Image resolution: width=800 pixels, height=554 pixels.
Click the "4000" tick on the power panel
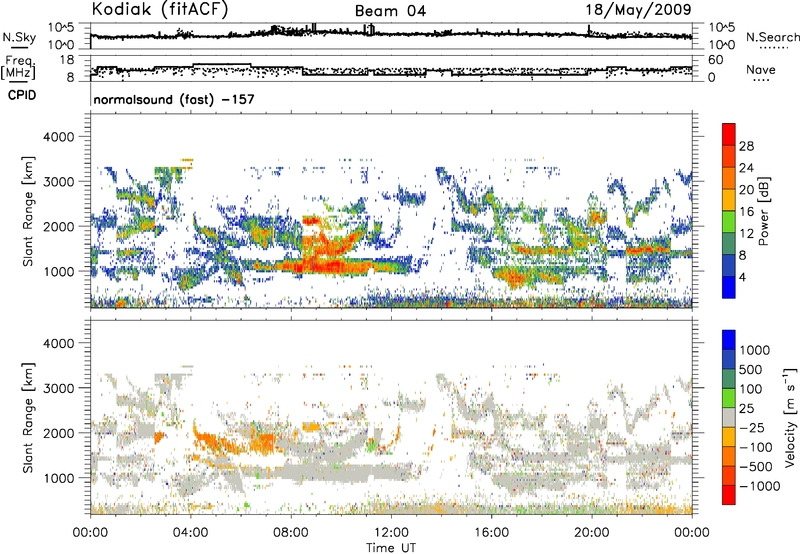click(59, 137)
